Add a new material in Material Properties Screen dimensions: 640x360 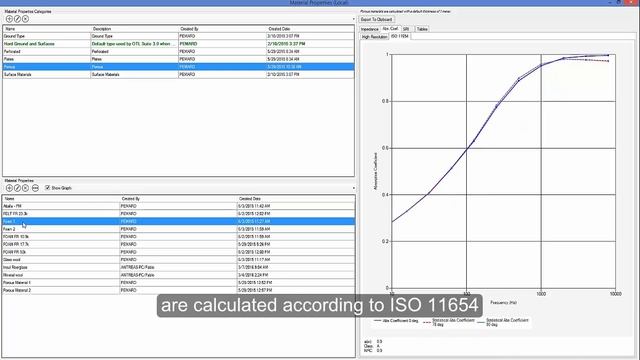point(9,188)
